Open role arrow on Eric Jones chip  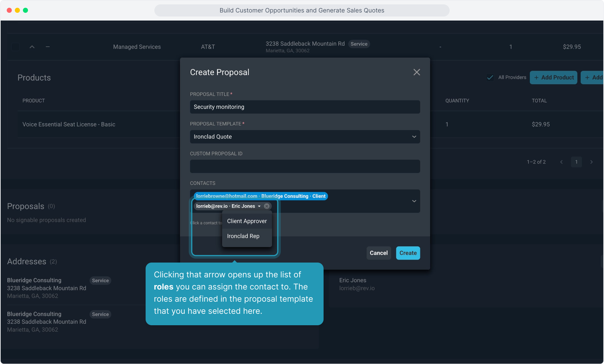coord(259,206)
